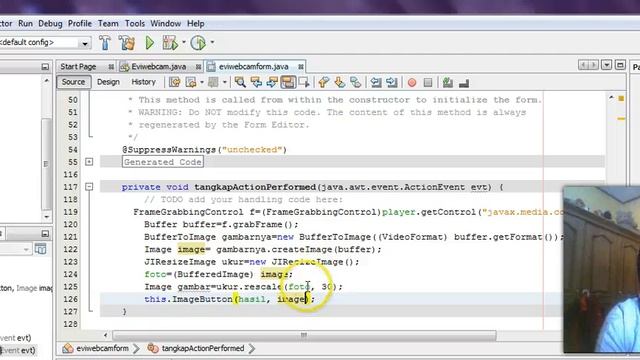
Task: Open the document list dropdown
Action: (607, 65)
